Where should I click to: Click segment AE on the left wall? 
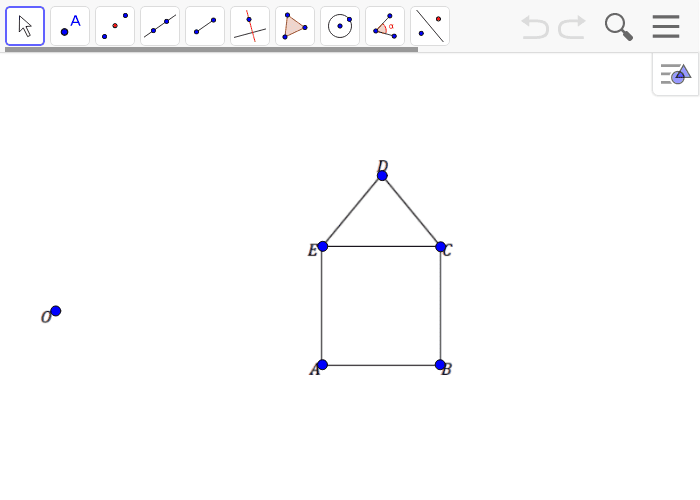pyautogui.click(x=322, y=305)
